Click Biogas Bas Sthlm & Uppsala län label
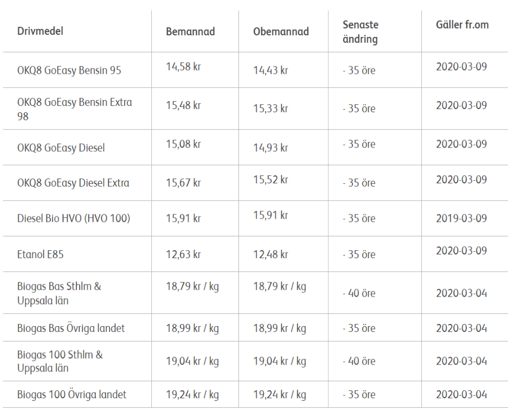The width and height of the screenshot is (532, 410). [59, 293]
